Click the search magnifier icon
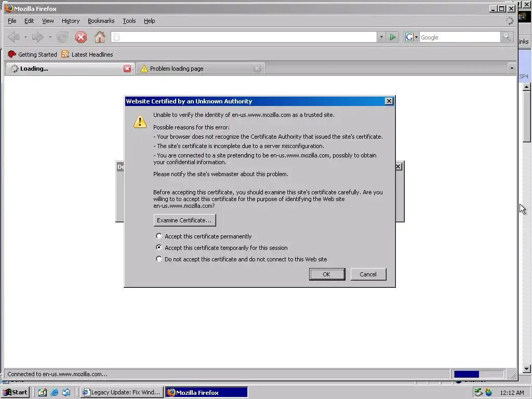Screen dimensions: 532x399 [x=507, y=37]
